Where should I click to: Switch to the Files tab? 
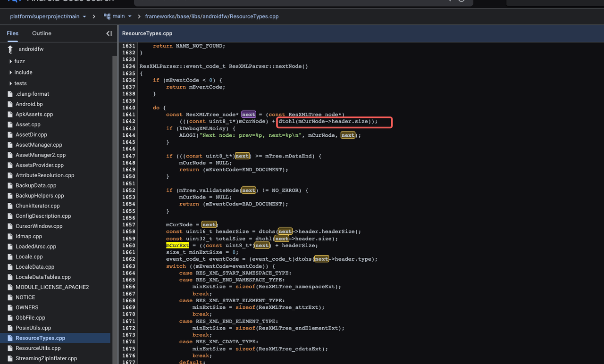[12, 33]
